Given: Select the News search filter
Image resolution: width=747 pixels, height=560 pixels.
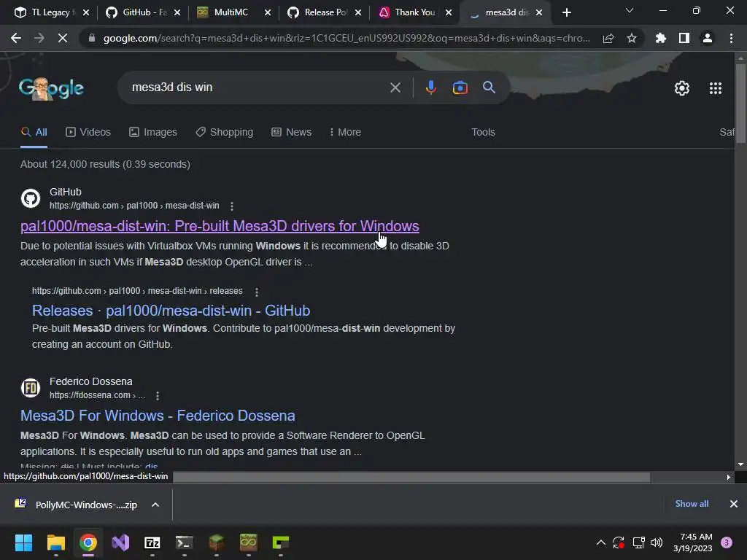Looking at the screenshot, I should pos(292,133).
